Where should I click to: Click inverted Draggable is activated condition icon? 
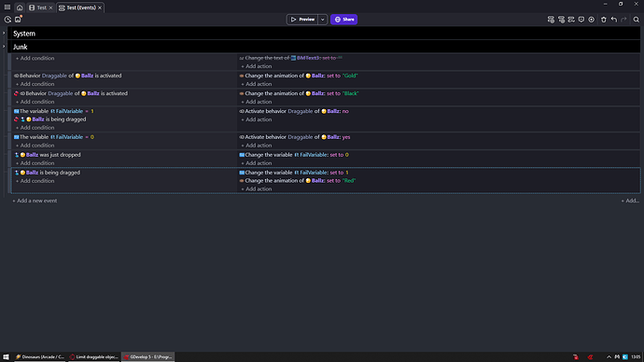(x=16, y=93)
